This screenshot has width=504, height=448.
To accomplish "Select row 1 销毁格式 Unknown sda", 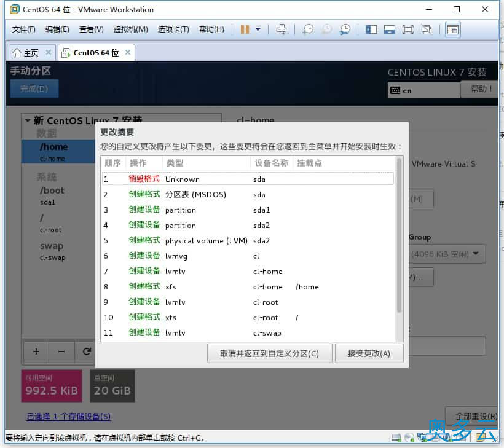I will 248,179.
